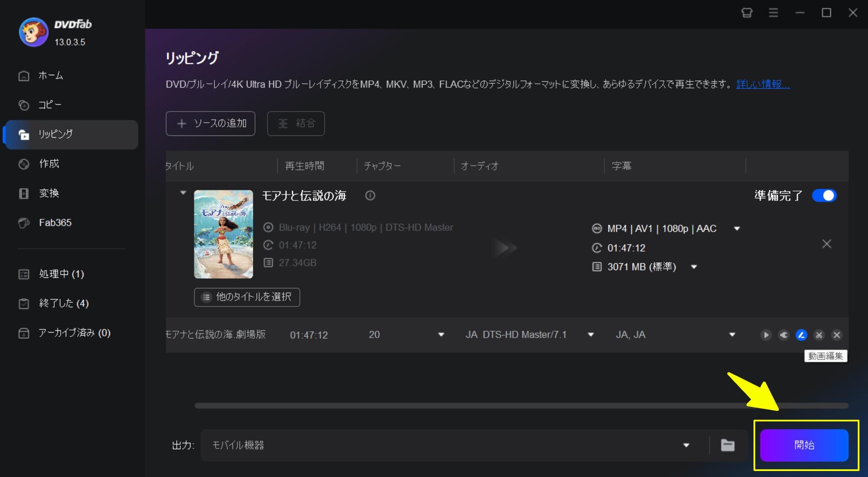Open the JA DTS-HD Master/7.1 audio dropdown

(x=591, y=335)
